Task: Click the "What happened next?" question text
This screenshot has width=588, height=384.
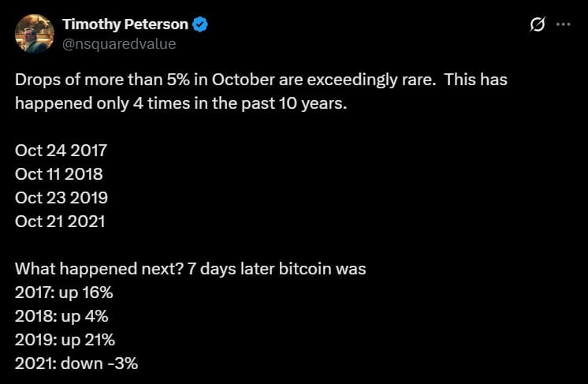Action: [x=99, y=268]
